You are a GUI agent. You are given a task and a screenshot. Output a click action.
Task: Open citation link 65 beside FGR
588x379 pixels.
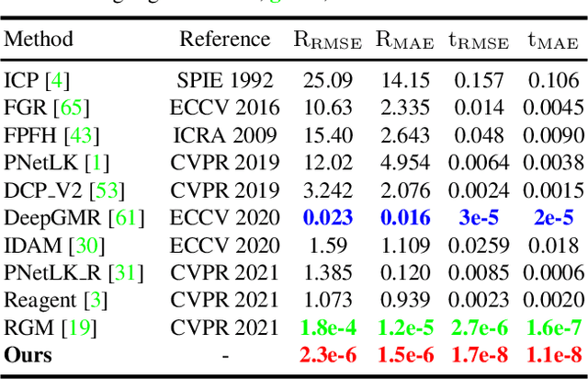(72, 108)
